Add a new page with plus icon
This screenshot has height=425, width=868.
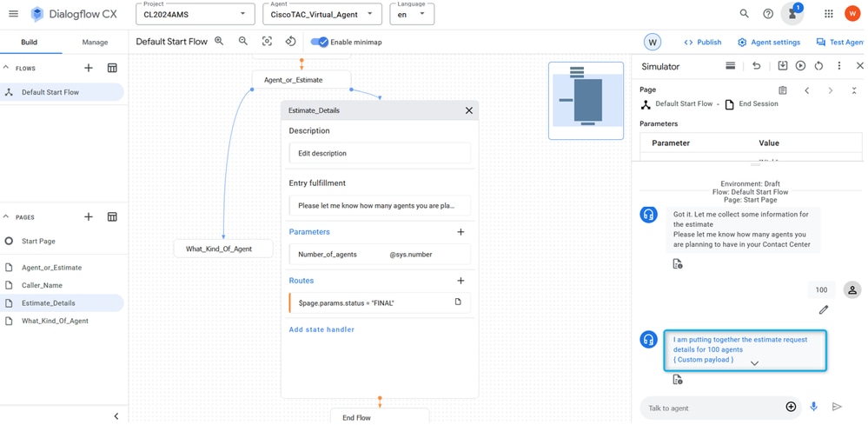click(88, 216)
